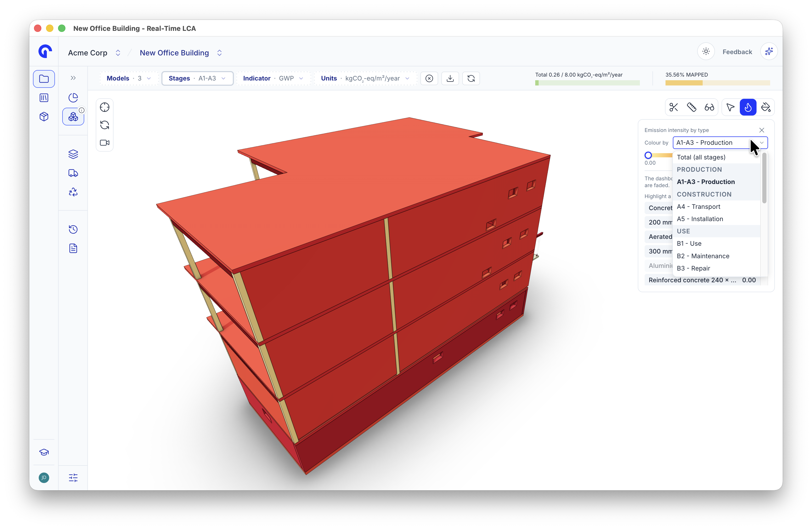Screen dimensions: 812x529
Task: Select the glasses view tool
Action: (x=709, y=107)
